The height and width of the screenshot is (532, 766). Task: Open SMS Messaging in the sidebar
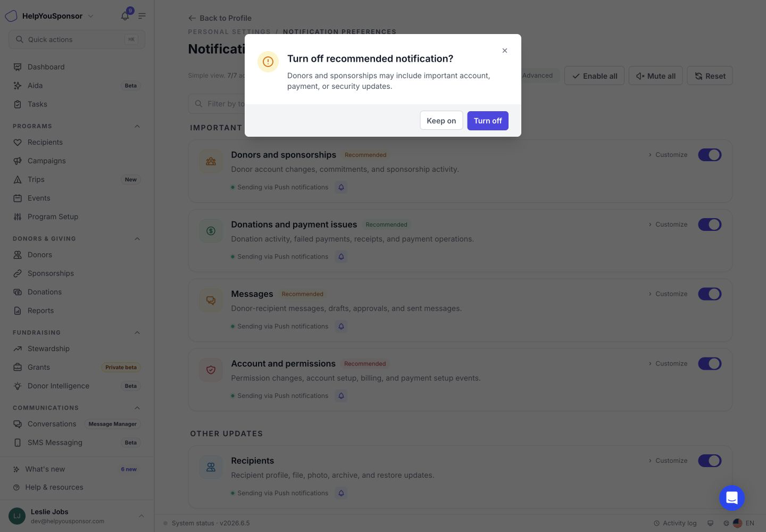click(77, 443)
